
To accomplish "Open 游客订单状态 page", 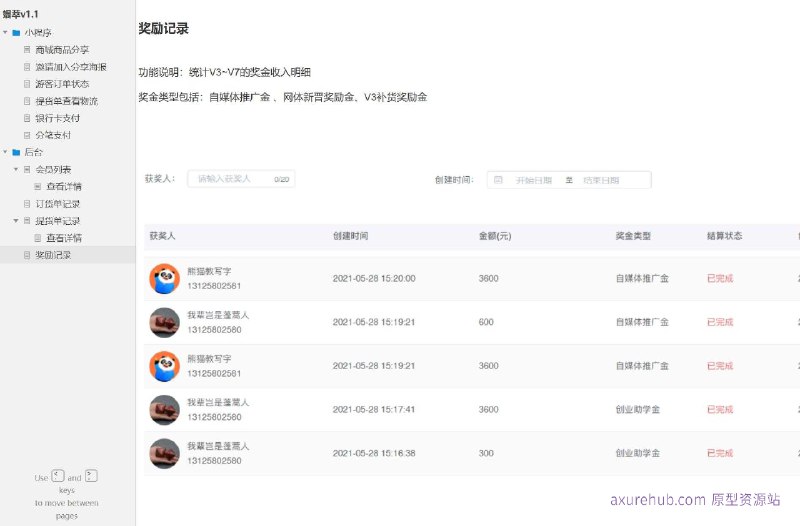I will point(62,84).
